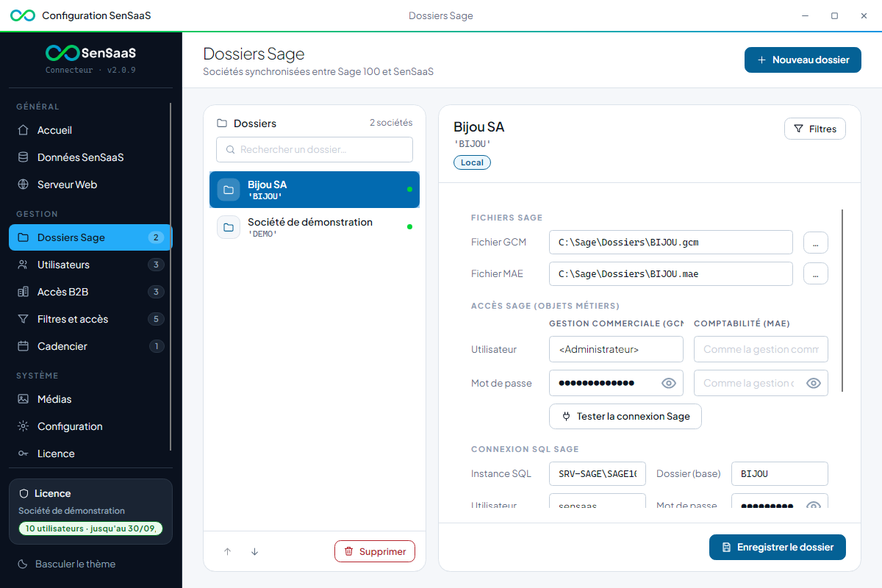Select the Société de démonstration dossier
The width and height of the screenshot is (882, 588).
point(315,226)
